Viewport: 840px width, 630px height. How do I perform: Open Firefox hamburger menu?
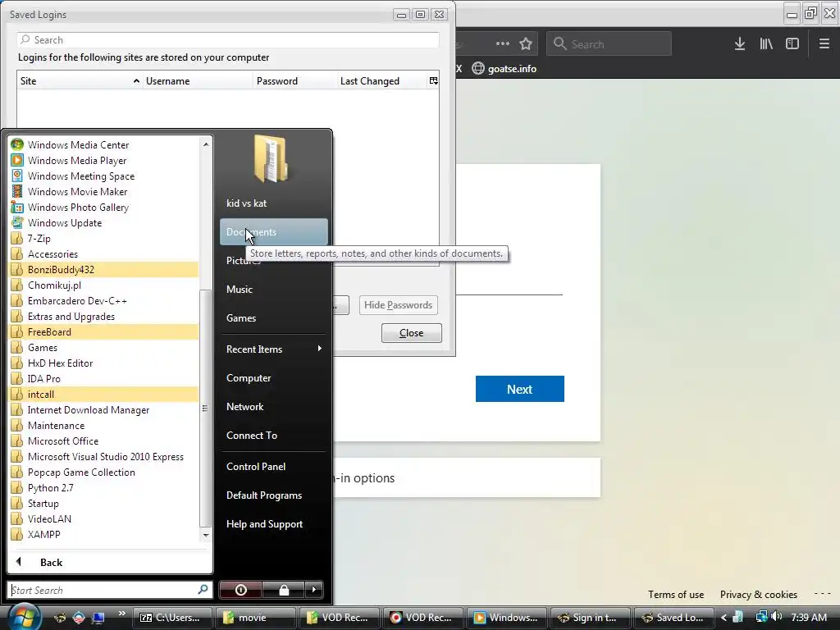pos(824,44)
